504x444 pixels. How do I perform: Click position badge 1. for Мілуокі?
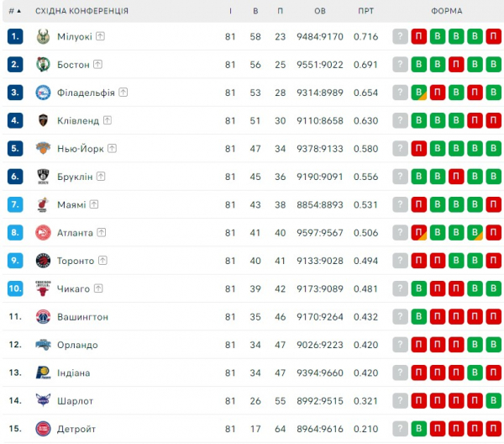[x=15, y=36]
